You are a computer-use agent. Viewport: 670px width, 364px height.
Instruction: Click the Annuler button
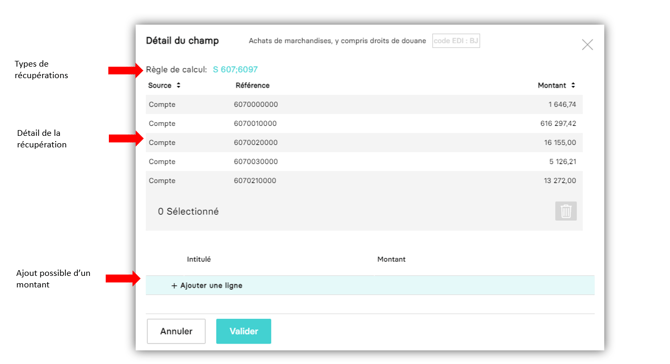pyautogui.click(x=176, y=331)
